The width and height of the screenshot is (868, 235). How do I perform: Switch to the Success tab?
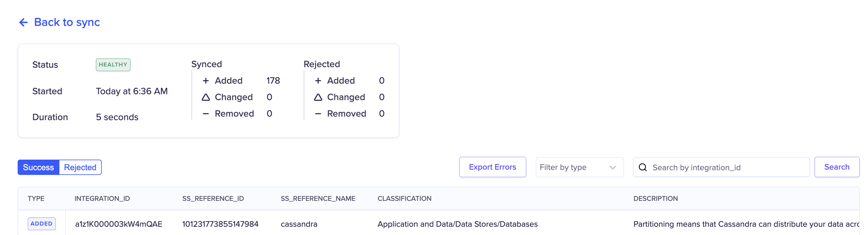tap(39, 168)
